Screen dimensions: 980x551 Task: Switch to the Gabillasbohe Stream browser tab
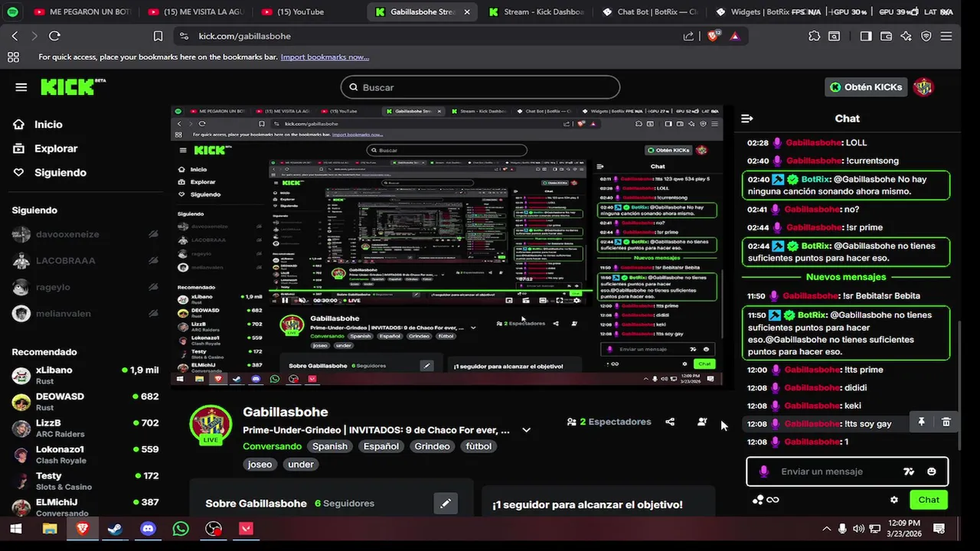[423, 12]
